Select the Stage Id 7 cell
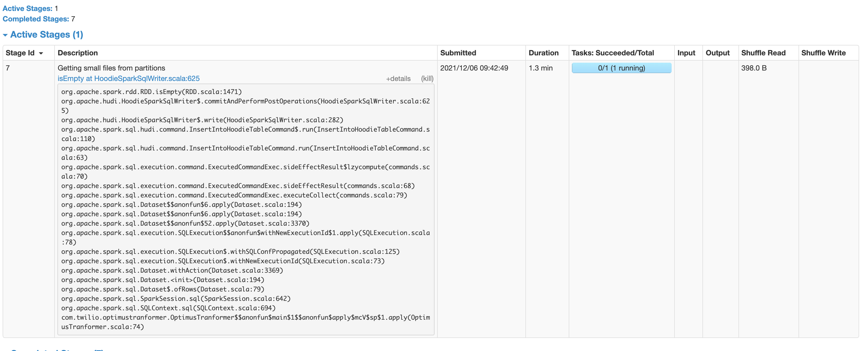 point(8,68)
